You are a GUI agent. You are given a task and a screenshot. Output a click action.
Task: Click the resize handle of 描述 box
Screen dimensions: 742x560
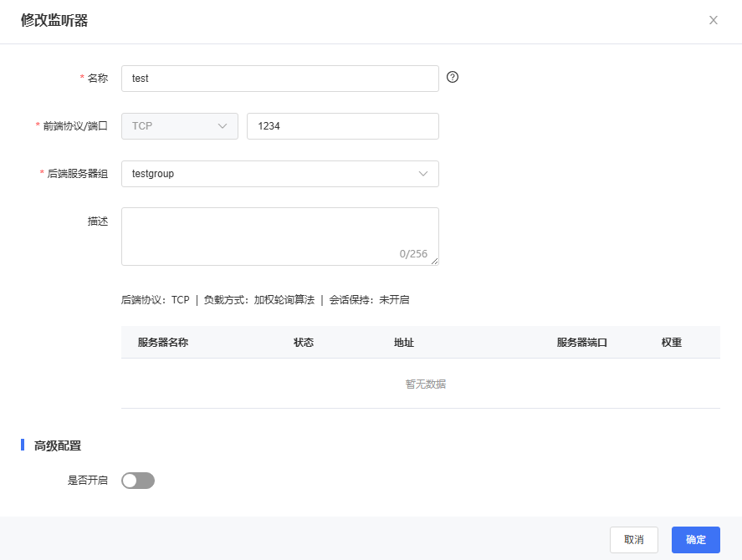pos(435,262)
